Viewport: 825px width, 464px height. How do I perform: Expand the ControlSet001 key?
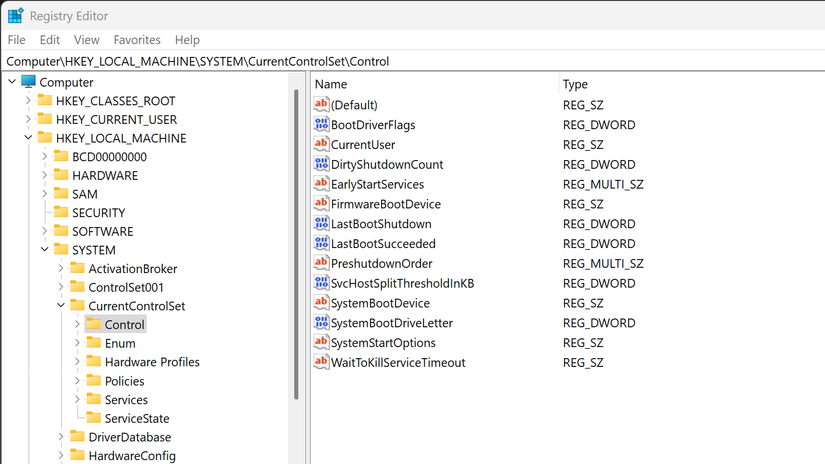click(61, 287)
